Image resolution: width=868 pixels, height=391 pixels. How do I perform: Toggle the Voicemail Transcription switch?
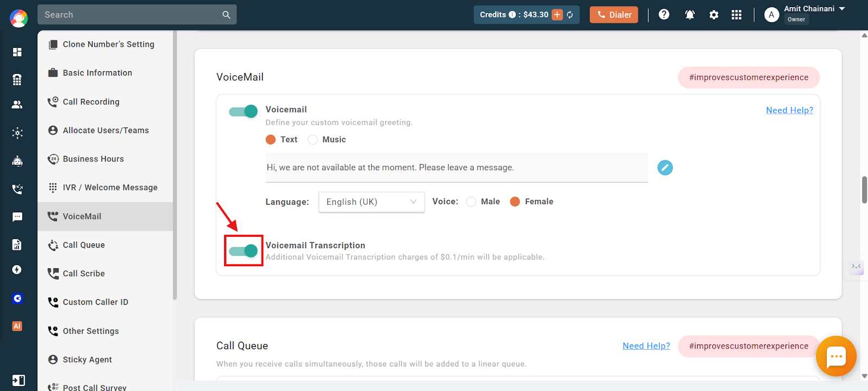[x=243, y=251]
